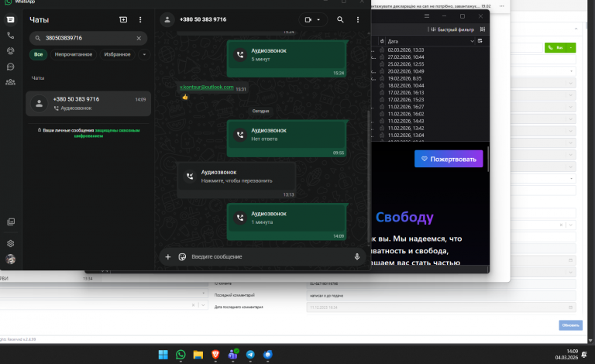Viewport: 595px width, 364px height.
Task: Click the plus attach icon in message bar
Action: point(167,256)
